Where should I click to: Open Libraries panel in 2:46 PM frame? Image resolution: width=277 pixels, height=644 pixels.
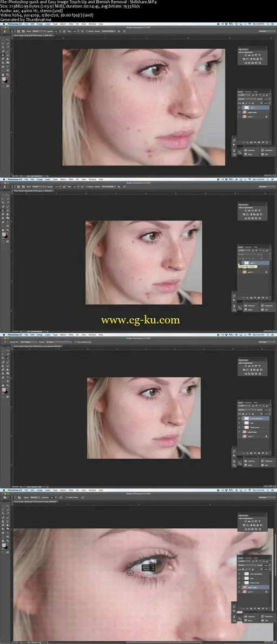coord(250,616)
